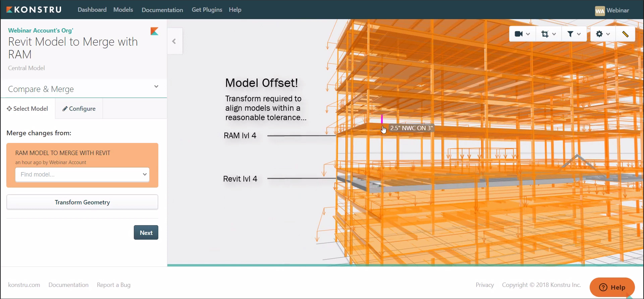Expand the crop tool dropdown arrow
The height and width of the screenshot is (299, 644).
(554, 34)
